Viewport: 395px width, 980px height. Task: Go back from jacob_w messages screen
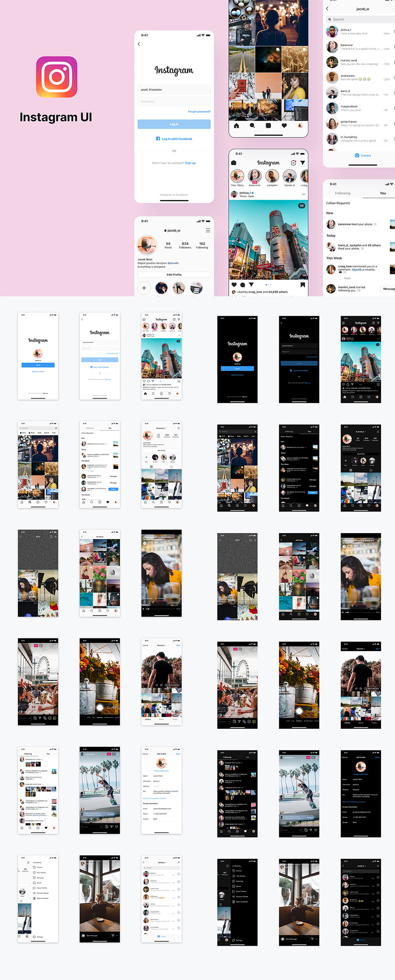pyautogui.click(x=327, y=9)
